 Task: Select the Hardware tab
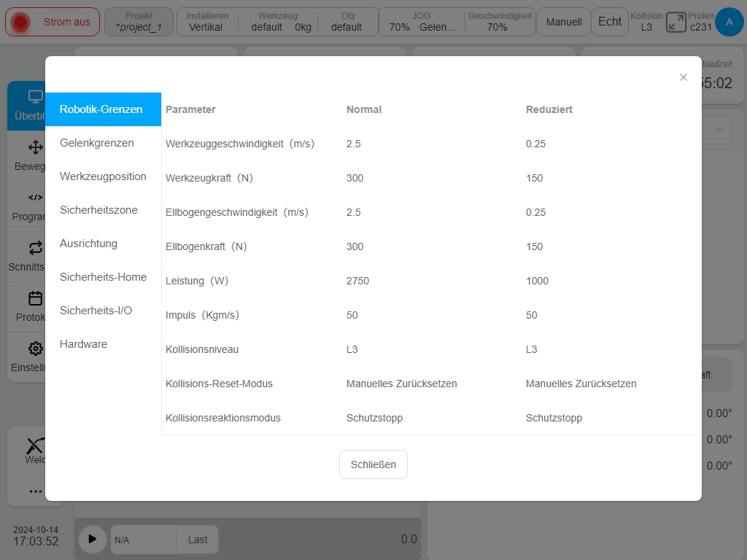(104, 344)
